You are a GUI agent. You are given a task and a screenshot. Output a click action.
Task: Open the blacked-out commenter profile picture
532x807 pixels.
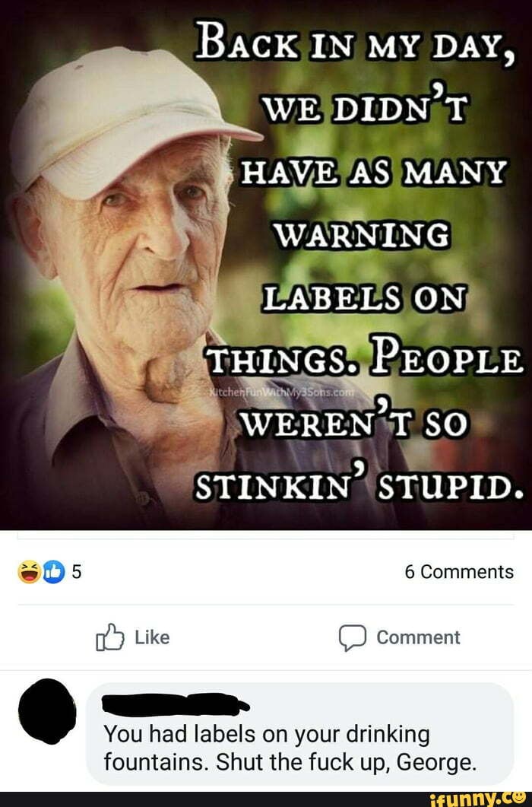[x=47, y=711]
